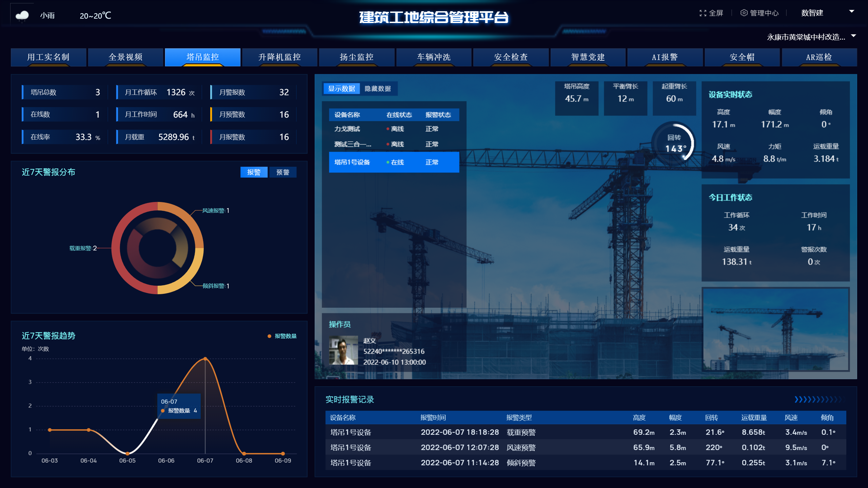
Task: Click the rainy weather cloud icon
Action: 22,16
